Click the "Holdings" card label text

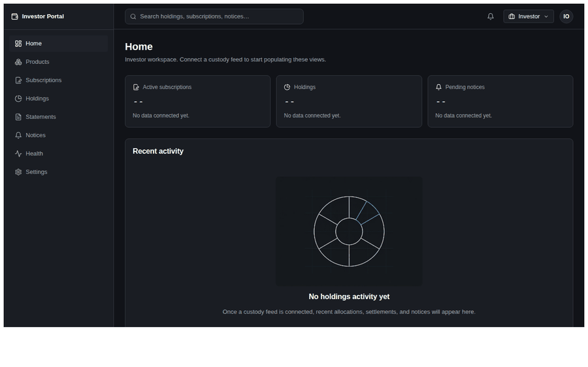304,88
